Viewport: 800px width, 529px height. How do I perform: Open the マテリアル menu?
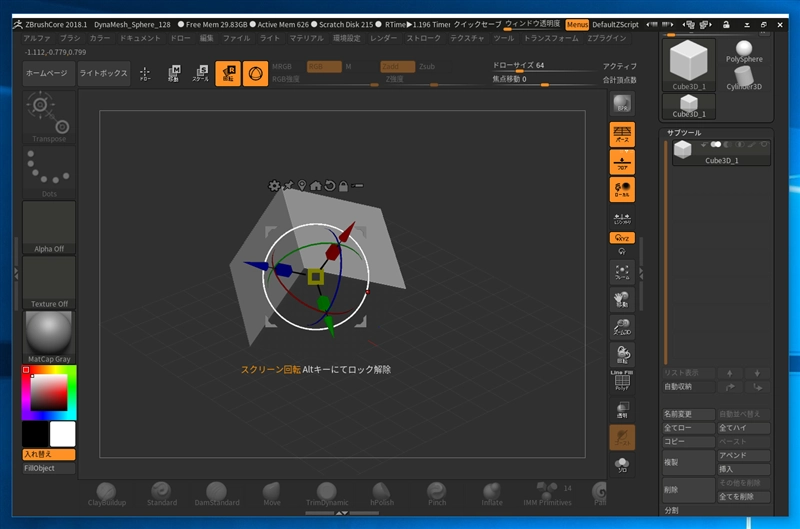click(306, 38)
